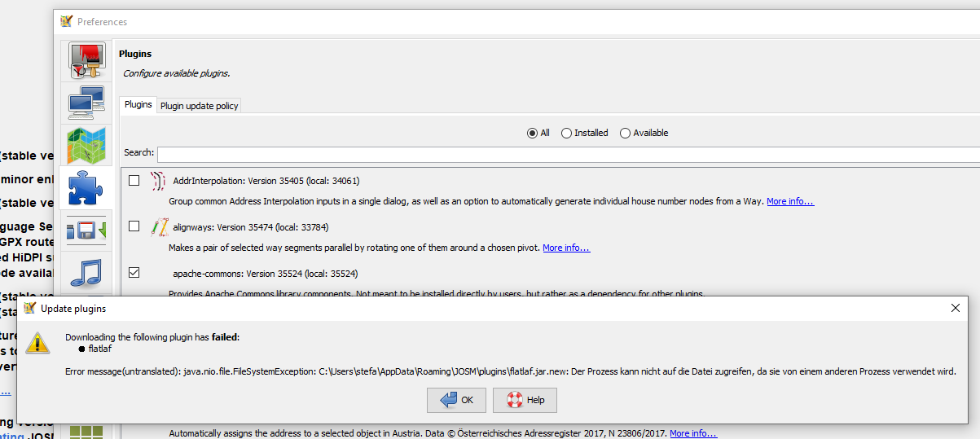Click the warning triangle icon in the dialog
This screenshot has height=439, width=980.
coord(37,342)
